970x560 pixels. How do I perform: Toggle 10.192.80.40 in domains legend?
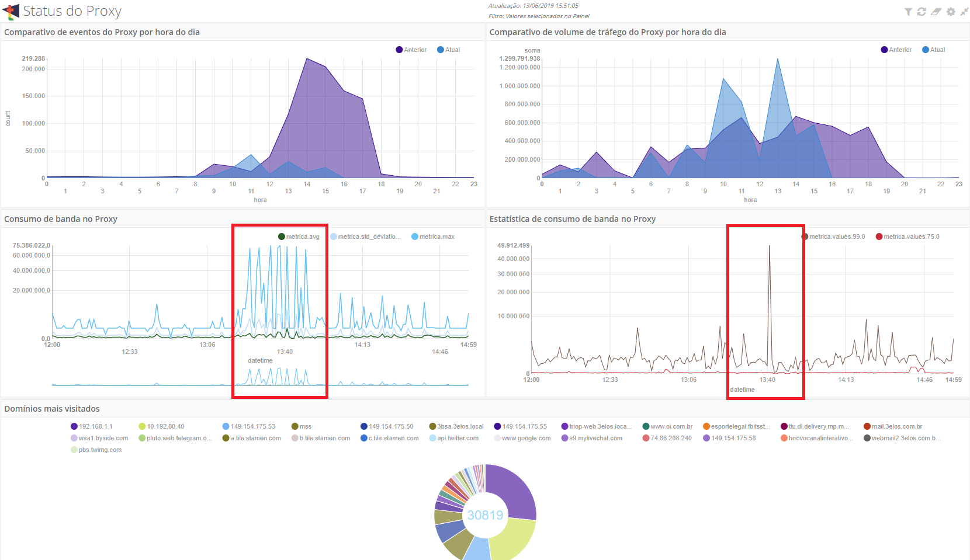coord(161,426)
